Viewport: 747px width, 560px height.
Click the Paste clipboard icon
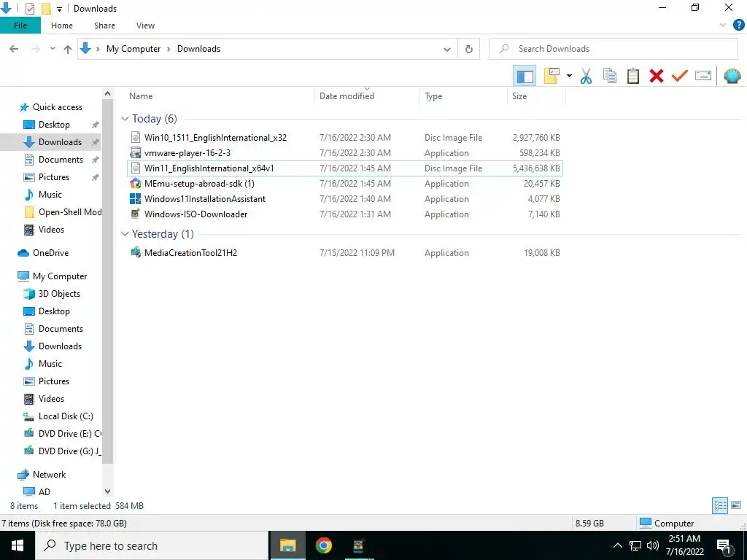(633, 76)
